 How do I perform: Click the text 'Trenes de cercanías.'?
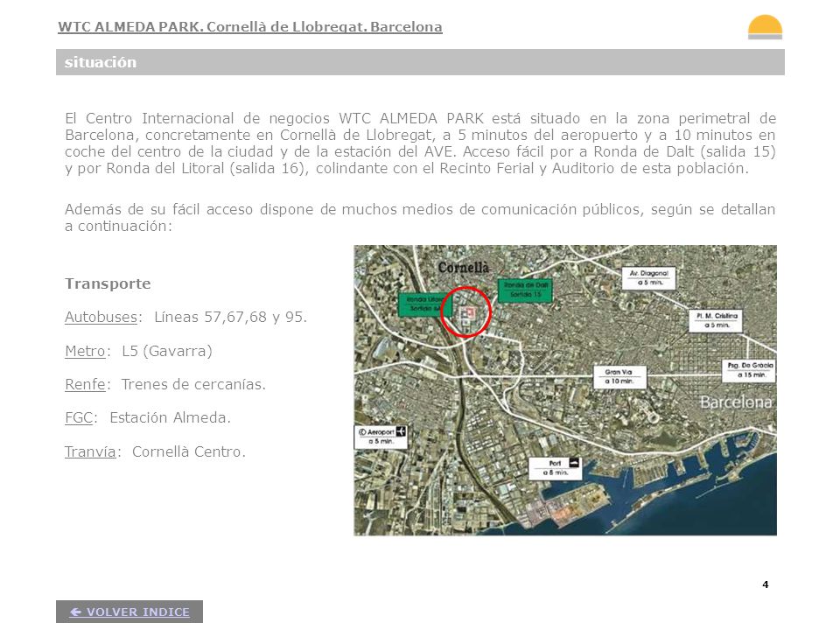click(193, 384)
